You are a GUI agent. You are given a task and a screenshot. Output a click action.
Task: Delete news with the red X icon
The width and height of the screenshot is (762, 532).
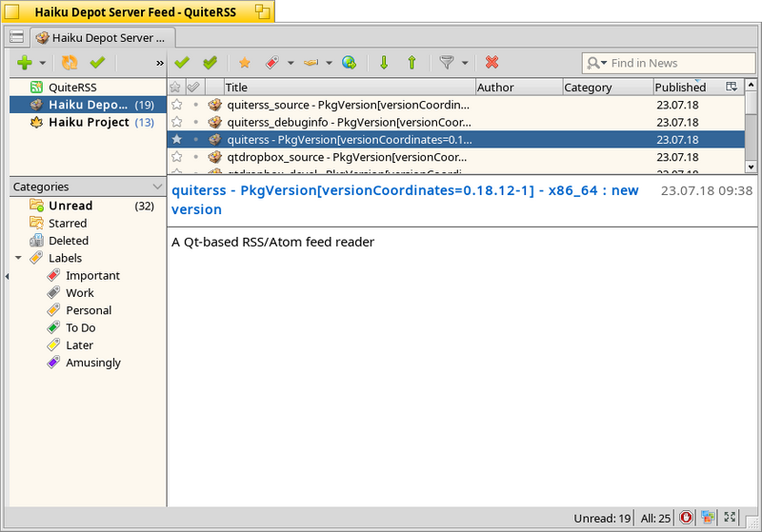tap(491, 63)
